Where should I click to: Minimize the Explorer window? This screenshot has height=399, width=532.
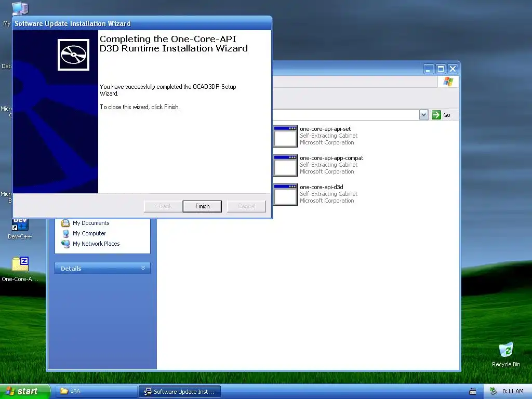[x=429, y=69]
